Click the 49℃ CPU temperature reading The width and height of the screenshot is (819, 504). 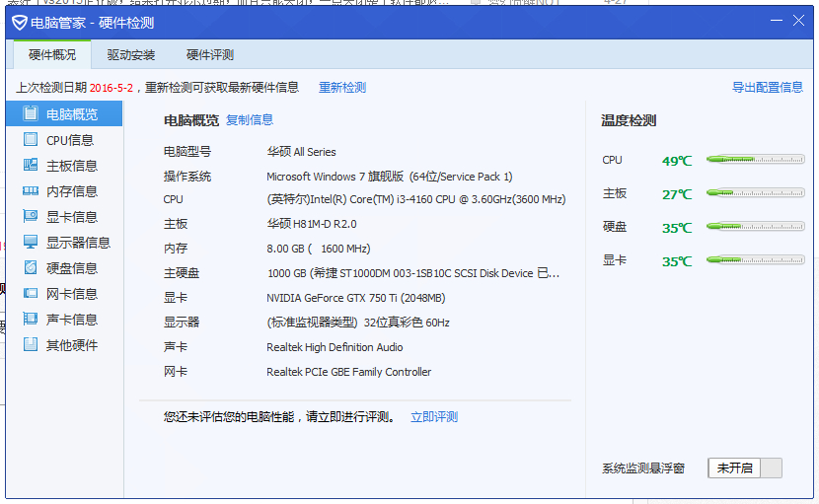click(677, 161)
